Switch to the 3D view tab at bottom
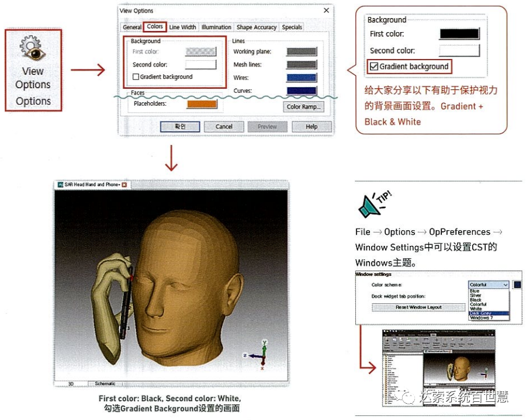526x420 pixels. 71,383
